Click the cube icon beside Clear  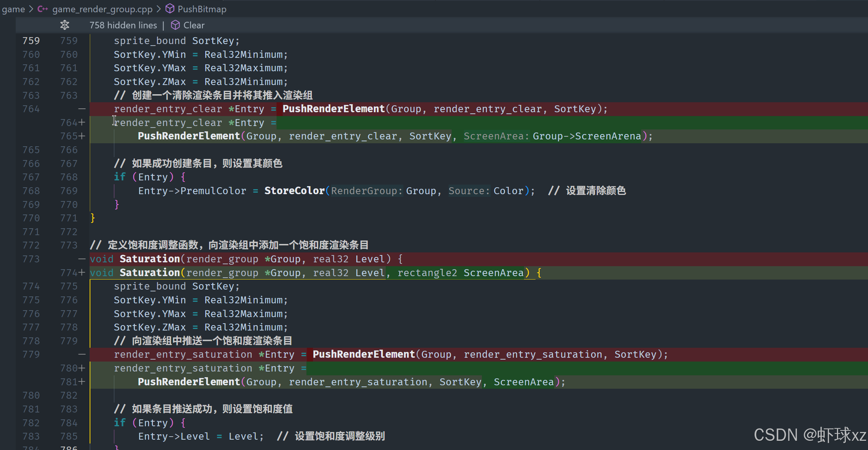(175, 25)
